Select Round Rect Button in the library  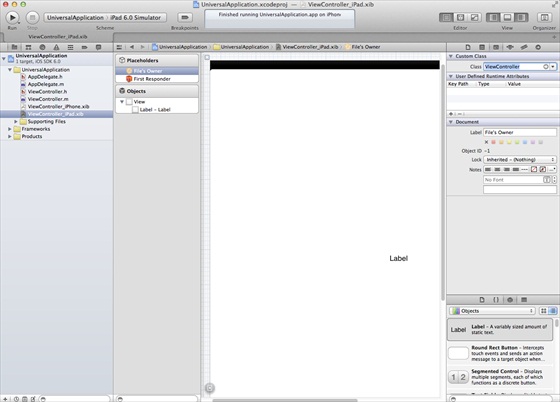point(500,353)
